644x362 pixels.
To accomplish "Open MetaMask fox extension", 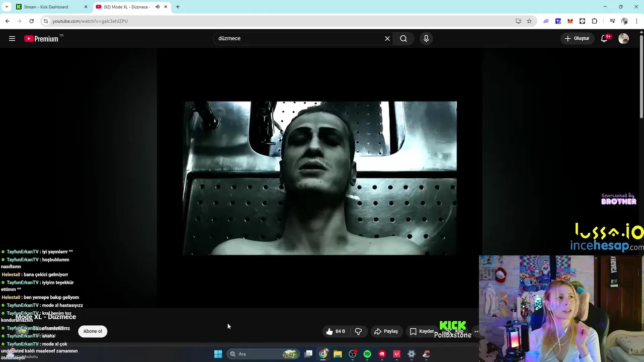I will coord(570,21).
